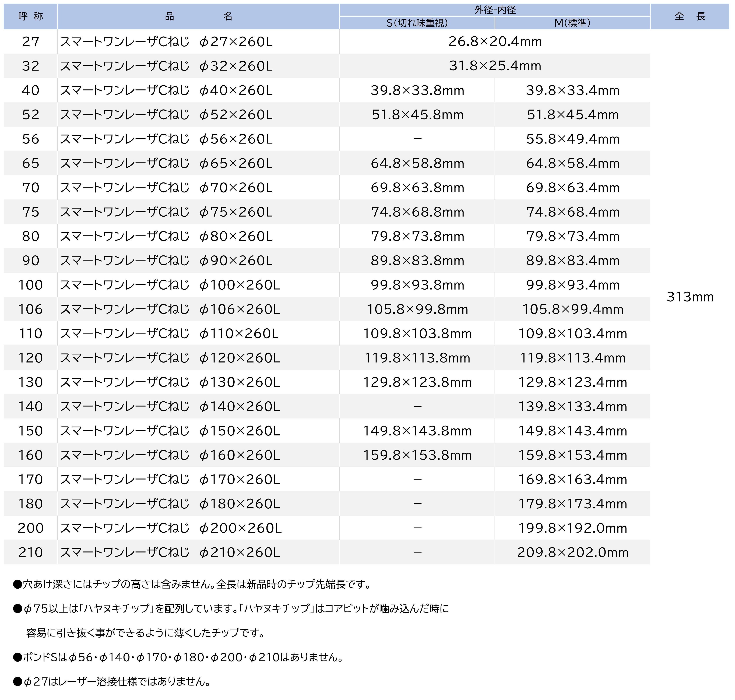The image size is (735, 700).
Task: Click product name φ200×260L
Action: (x=171, y=528)
